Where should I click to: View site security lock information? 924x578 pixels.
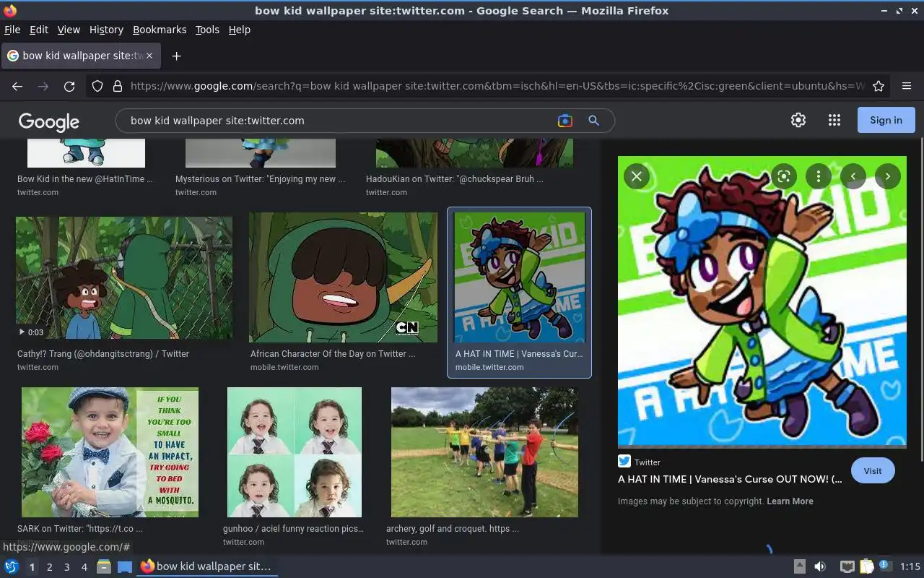118,86
